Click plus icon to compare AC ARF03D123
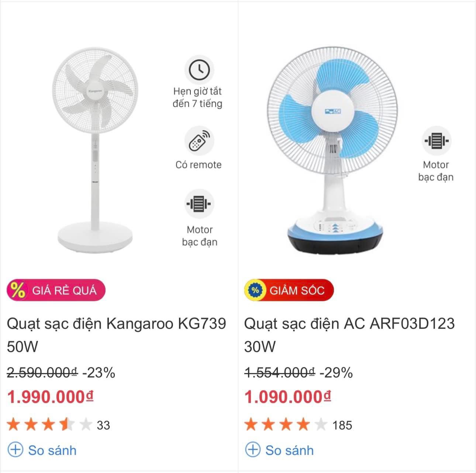Screen dimensions: 476x473 [x=253, y=450]
